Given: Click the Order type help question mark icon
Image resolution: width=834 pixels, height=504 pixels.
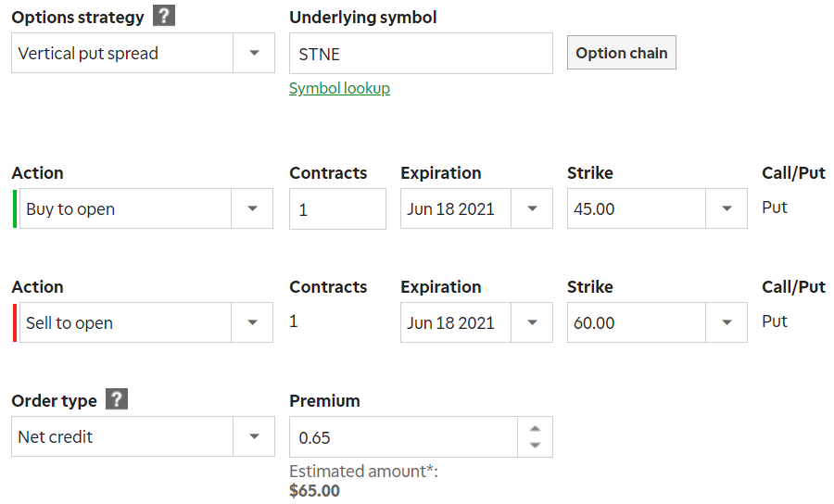Looking at the screenshot, I should coord(117,398).
